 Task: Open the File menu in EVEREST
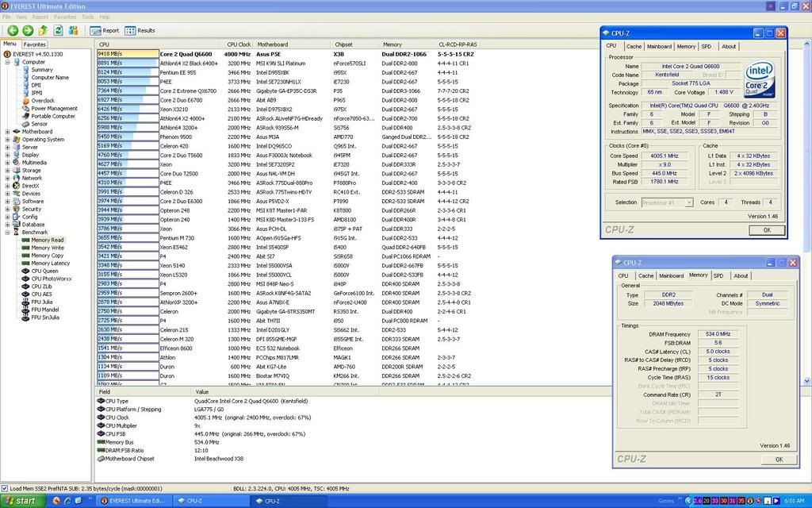(x=6, y=17)
